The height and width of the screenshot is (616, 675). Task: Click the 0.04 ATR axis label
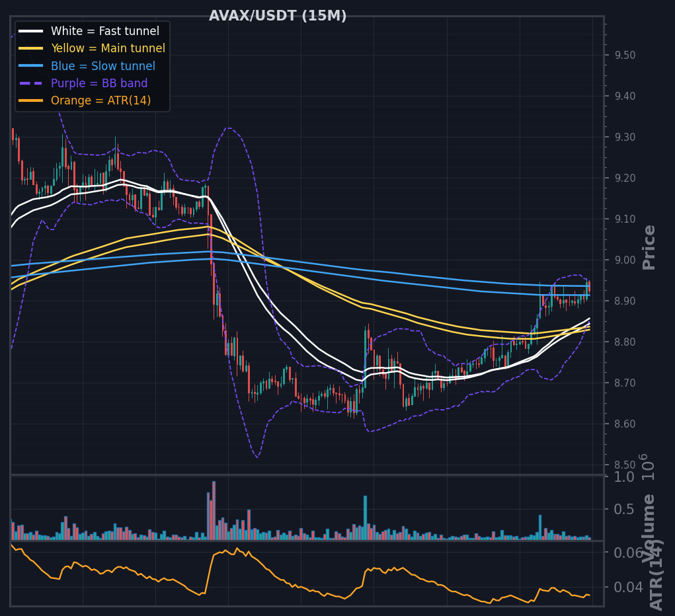[x=628, y=587]
